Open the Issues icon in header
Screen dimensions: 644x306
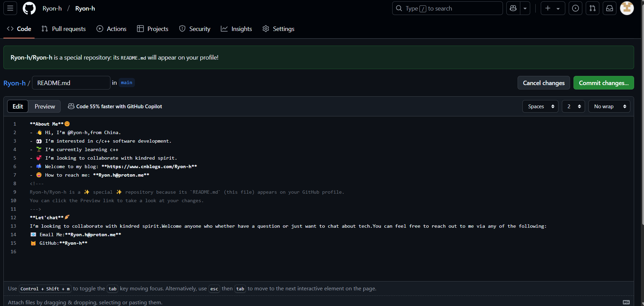pyautogui.click(x=576, y=8)
